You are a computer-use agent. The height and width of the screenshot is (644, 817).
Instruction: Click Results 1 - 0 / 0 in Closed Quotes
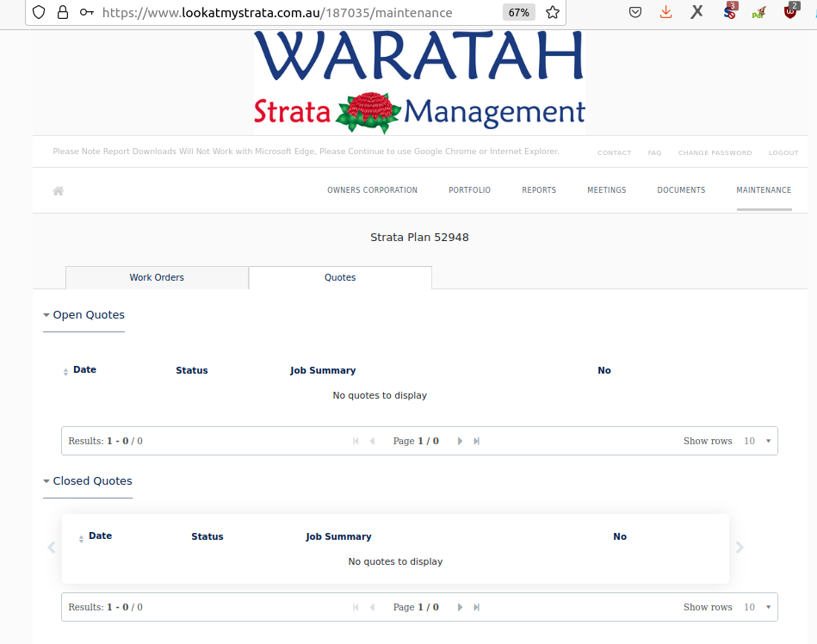(x=105, y=608)
